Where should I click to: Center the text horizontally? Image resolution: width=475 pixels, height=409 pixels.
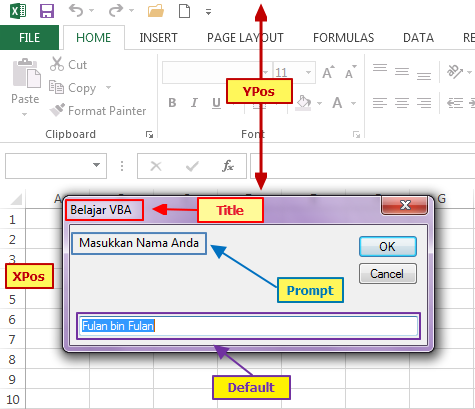(x=402, y=103)
